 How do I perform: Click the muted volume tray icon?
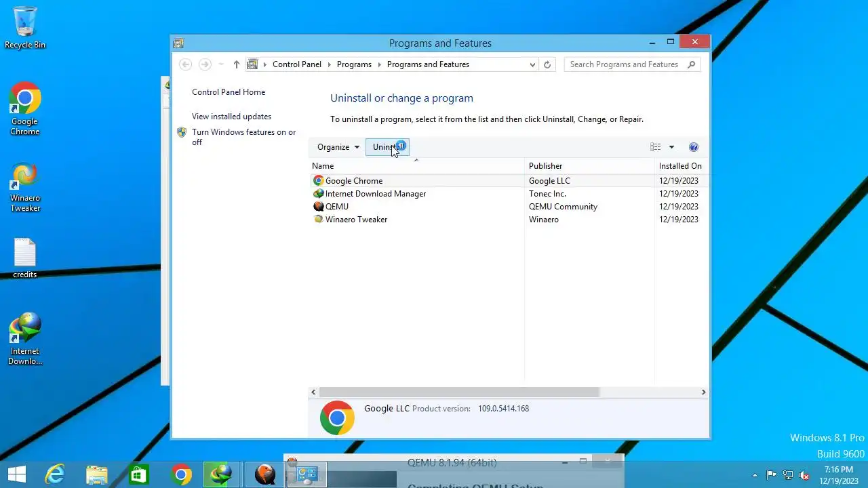click(x=804, y=475)
